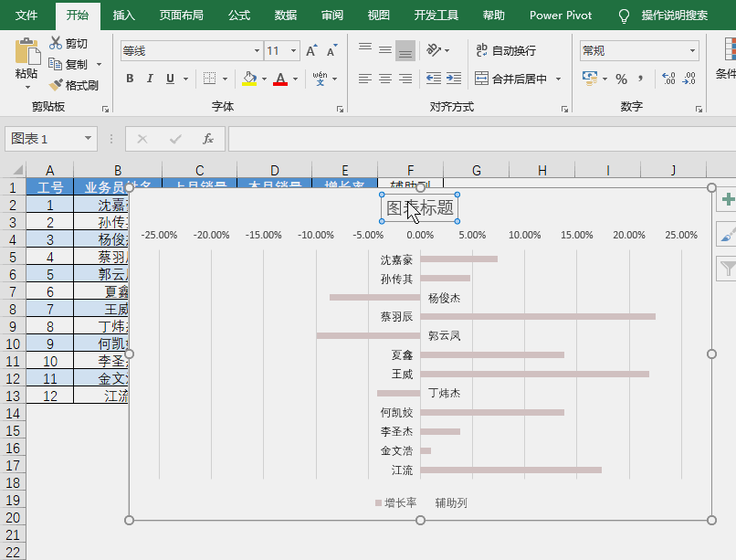Select column header G
This screenshot has width=736, height=560.
pos(476,170)
